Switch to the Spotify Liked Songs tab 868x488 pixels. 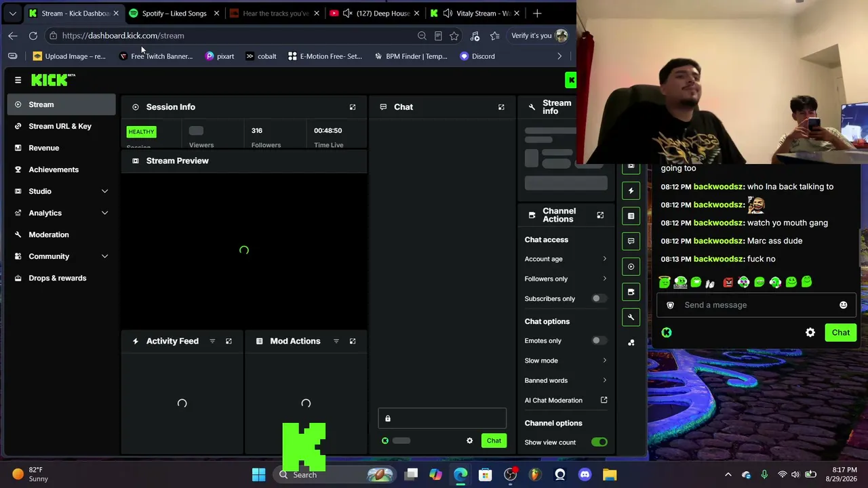pyautogui.click(x=174, y=13)
